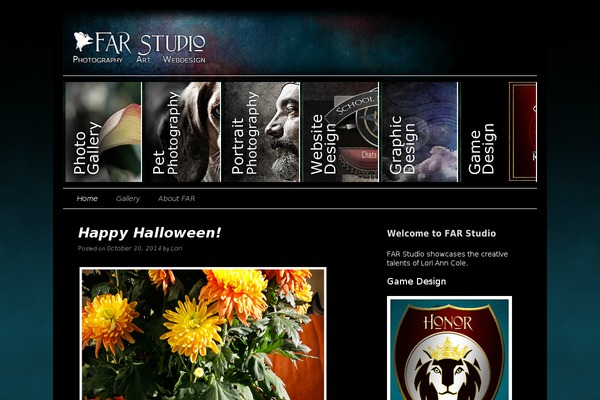This screenshot has width=600, height=400.
Task: Select the Portrait Photography panel
Action: coord(261,132)
